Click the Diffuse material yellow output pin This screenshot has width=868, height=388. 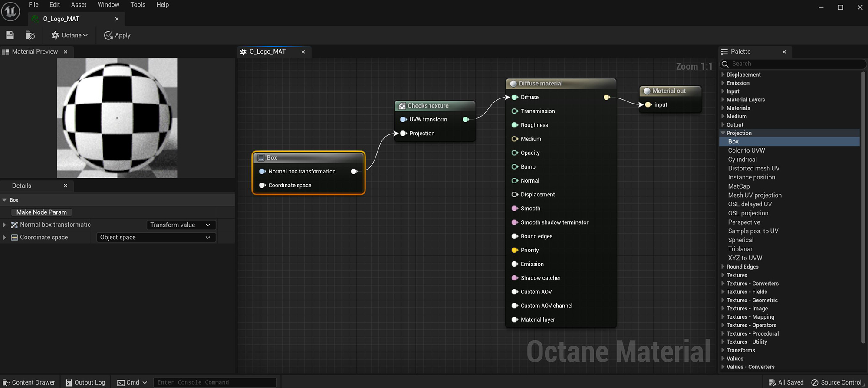607,97
